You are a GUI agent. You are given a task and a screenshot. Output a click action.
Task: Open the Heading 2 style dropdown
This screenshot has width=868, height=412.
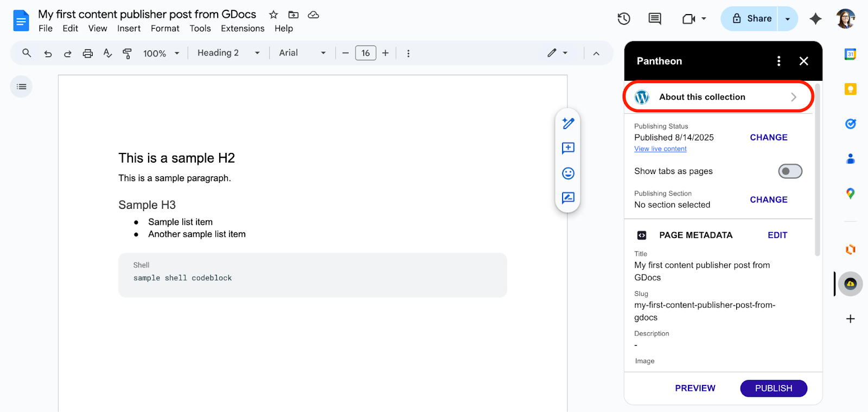(x=228, y=53)
